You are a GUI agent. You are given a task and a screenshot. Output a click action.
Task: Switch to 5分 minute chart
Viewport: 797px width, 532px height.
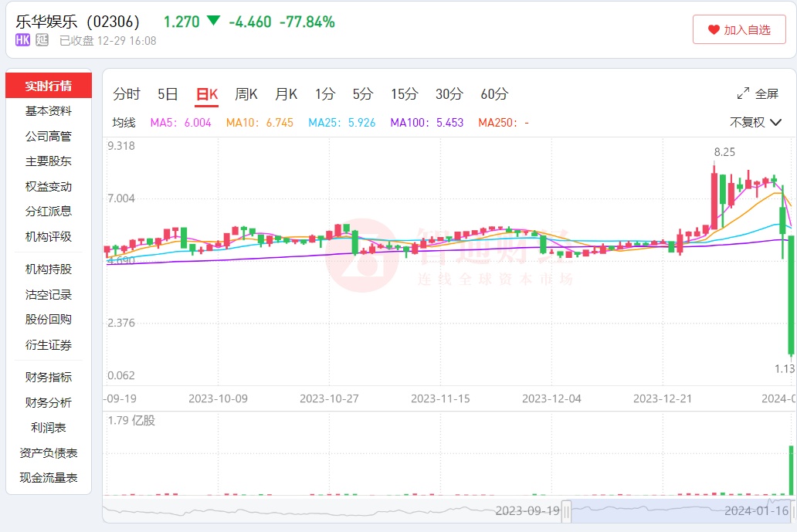[363, 94]
